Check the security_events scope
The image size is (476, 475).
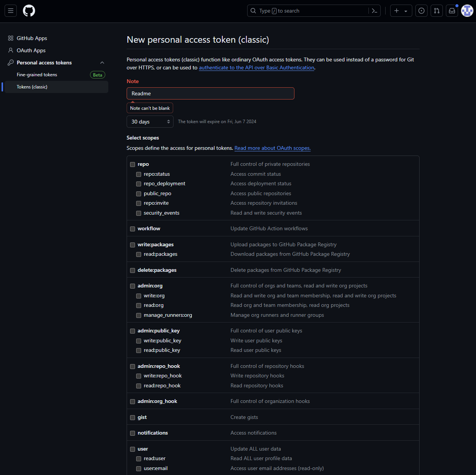139,213
